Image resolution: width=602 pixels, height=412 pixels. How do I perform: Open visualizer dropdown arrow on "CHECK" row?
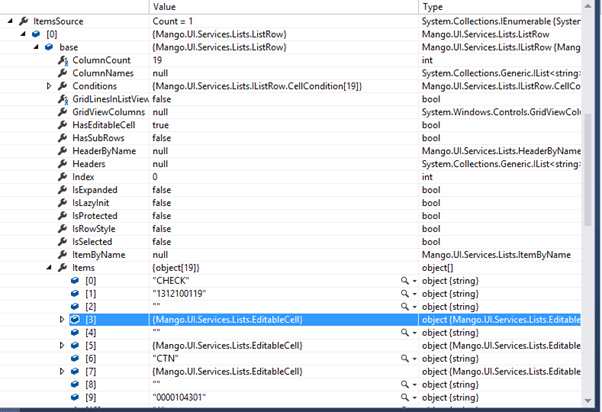(x=414, y=281)
